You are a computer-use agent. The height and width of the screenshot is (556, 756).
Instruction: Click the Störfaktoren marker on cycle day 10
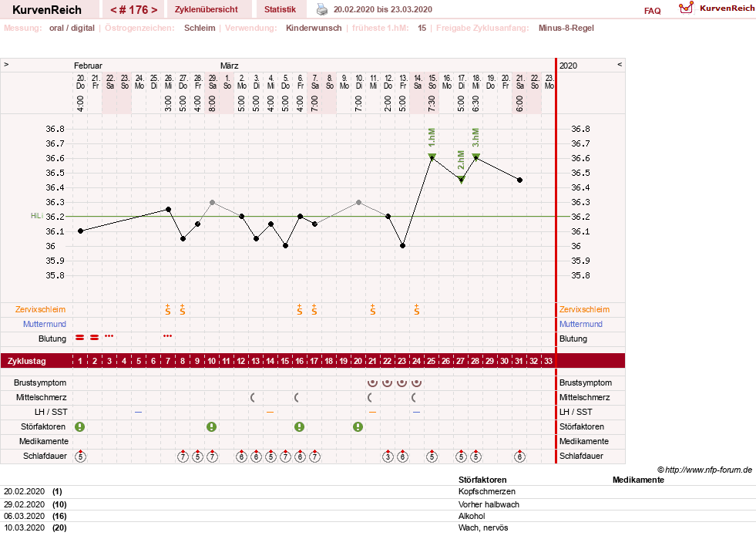[212, 426]
